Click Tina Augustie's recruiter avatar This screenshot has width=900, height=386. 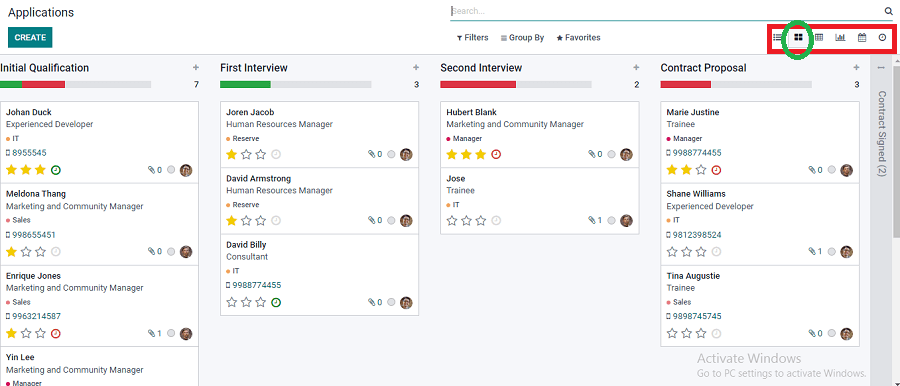[x=847, y=334]
